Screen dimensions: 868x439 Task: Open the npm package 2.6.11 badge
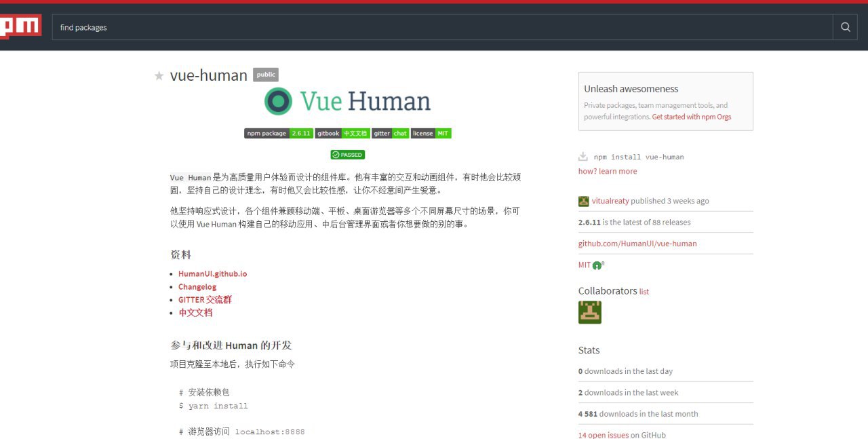(278, 133)
